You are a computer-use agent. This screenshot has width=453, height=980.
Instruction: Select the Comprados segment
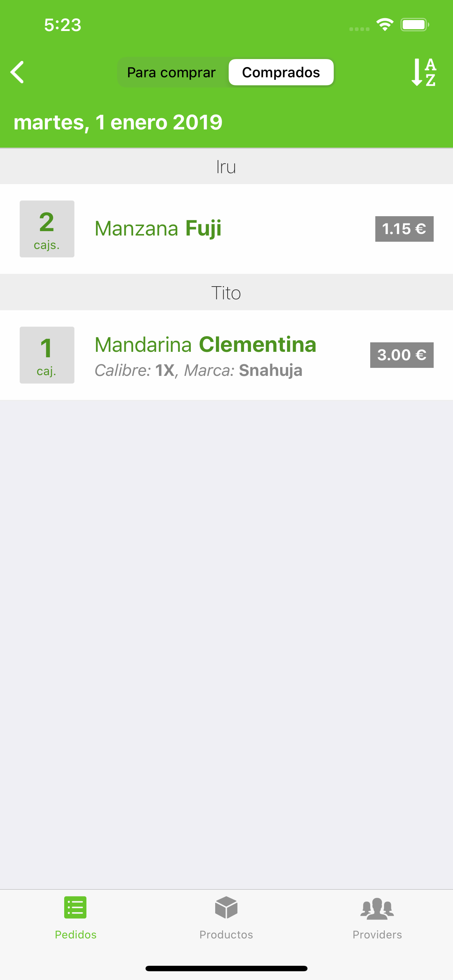tap(281, 72)
